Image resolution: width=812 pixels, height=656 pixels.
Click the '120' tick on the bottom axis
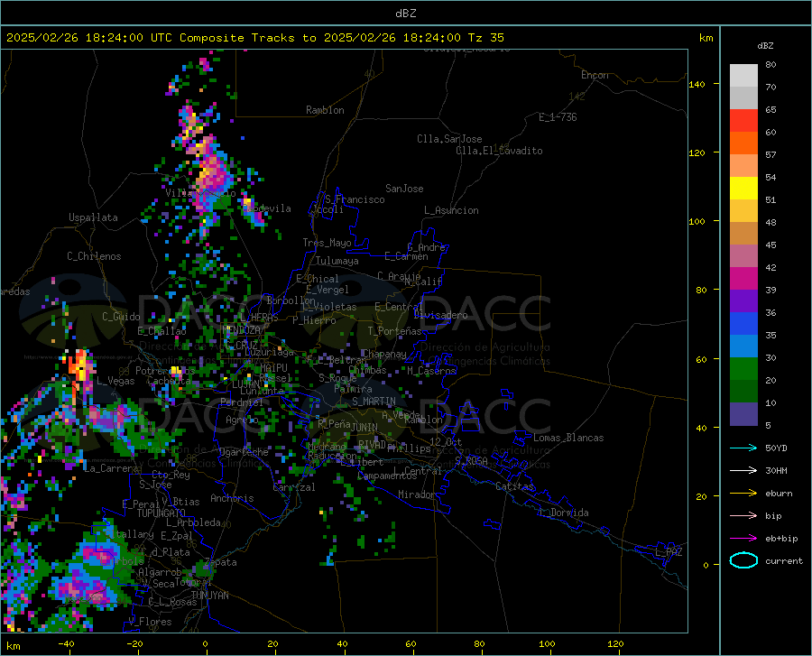615,644
